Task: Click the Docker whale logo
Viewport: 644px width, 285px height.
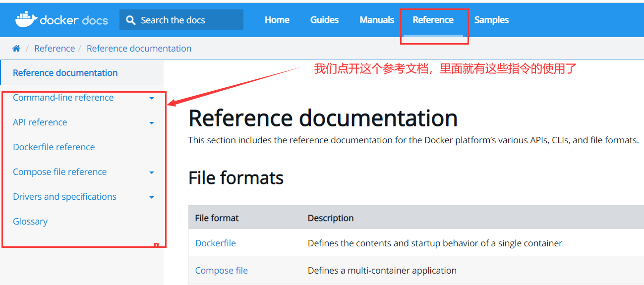Action: (x=26, y=19)
